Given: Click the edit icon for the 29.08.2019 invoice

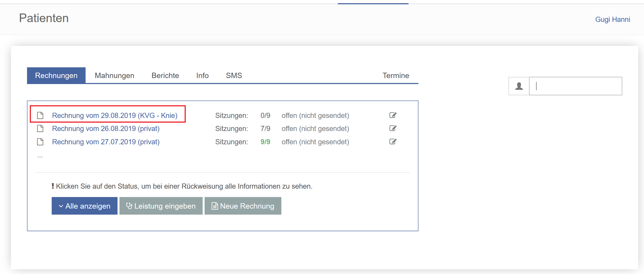Looking at the screenshot, I should 393,115.
